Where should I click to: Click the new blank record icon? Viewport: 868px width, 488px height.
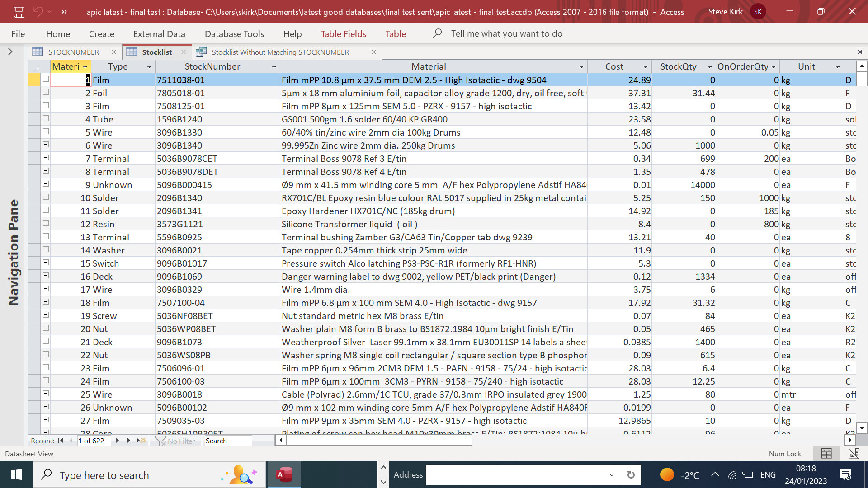click(142, 441)
